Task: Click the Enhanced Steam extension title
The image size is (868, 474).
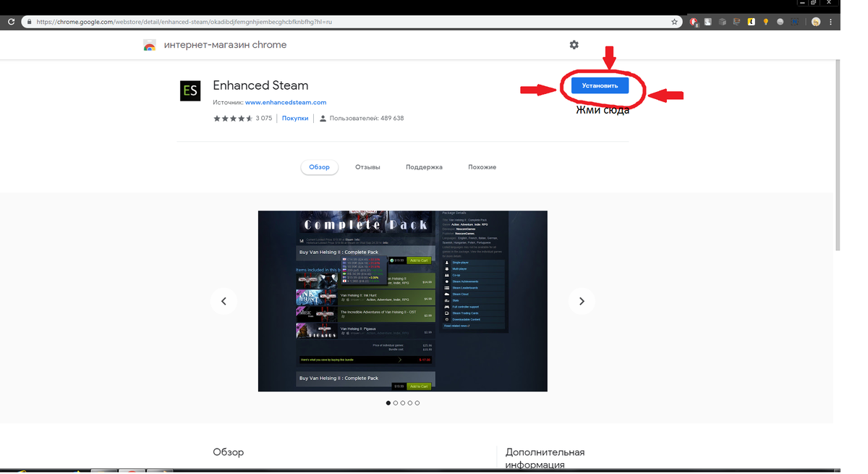Action: click(x=260, y=85)
